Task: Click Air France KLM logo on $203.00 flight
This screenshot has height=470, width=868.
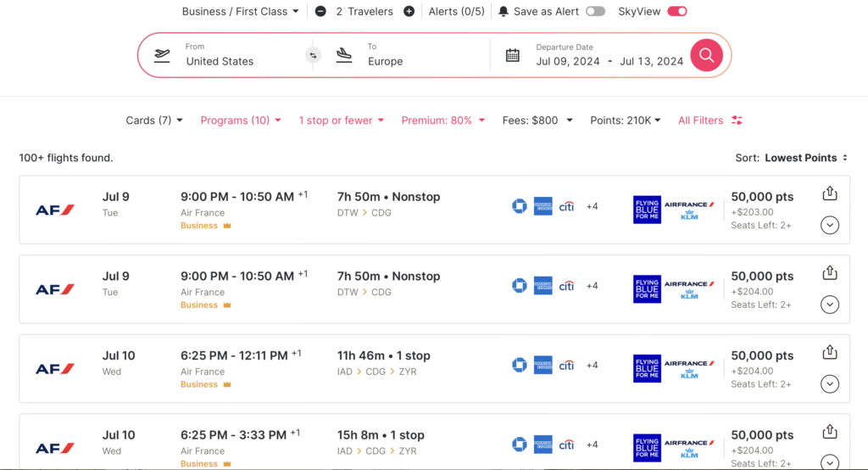Action: (x=689, y=210)
